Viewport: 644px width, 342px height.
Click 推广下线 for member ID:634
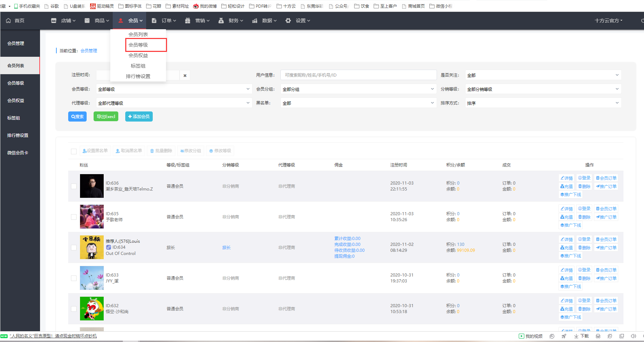[x=571, y=256]
